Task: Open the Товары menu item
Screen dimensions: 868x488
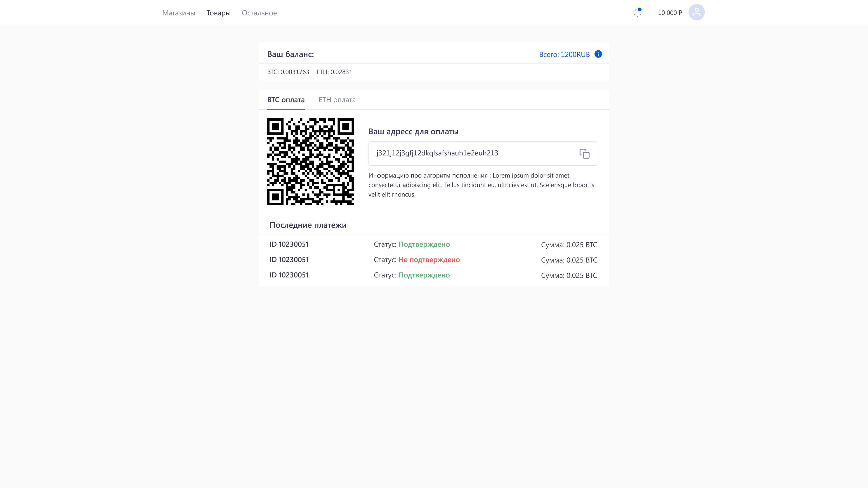Action: click(218, 13)
